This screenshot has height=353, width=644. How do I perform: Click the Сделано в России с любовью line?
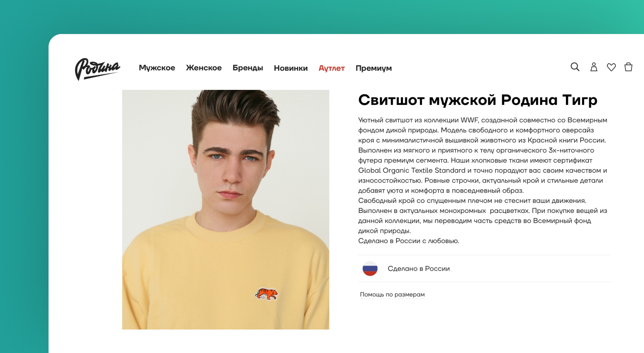(409, 241)
